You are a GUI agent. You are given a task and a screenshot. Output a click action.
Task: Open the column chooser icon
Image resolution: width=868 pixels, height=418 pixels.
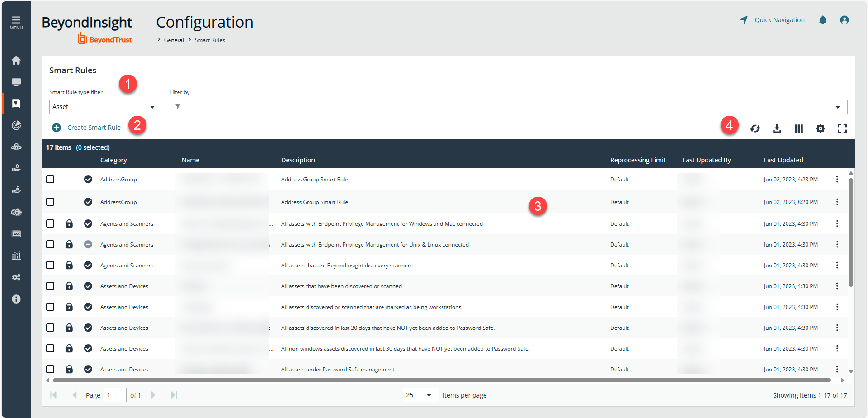tap(799, 128)
